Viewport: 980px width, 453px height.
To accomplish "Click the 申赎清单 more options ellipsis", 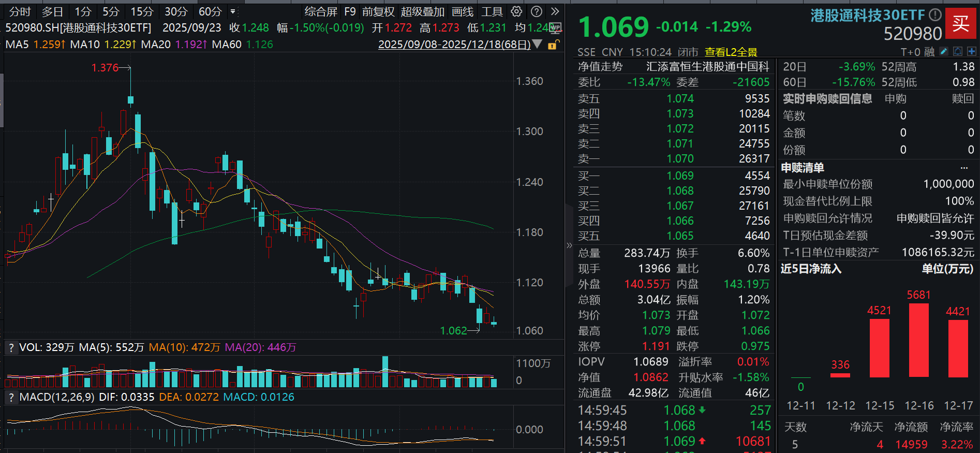I will pyautogui.click(x=964, y=168).
